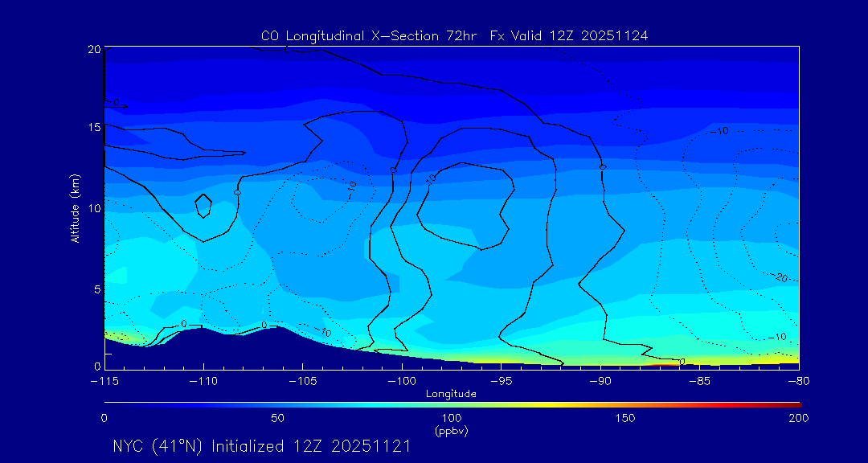Click the "100" label on the colorbar
The width and height of the screenshot is (868, 463).
pyautogui.click(x=451, y=418)
